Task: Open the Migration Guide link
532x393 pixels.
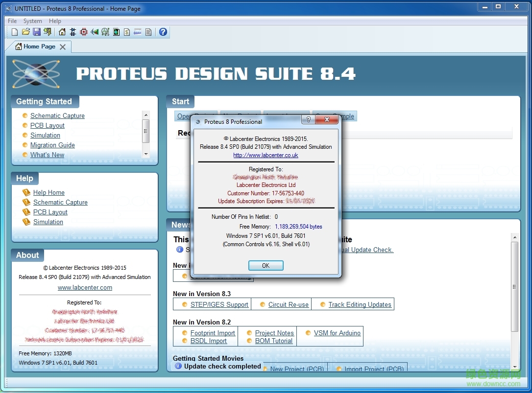Action: coord(52,145)
